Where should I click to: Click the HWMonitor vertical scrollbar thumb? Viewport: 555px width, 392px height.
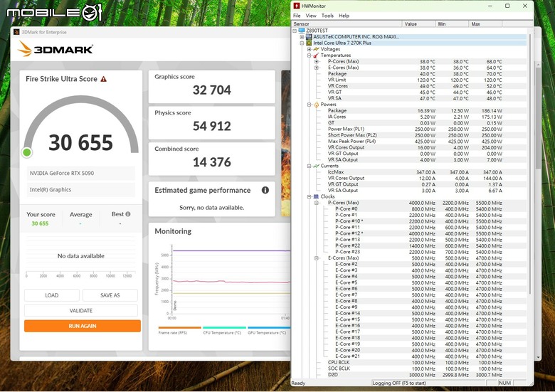click(530, 163)
